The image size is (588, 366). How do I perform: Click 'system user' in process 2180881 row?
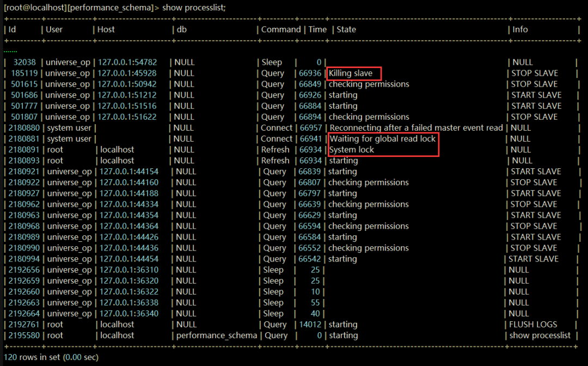point(69,139)
